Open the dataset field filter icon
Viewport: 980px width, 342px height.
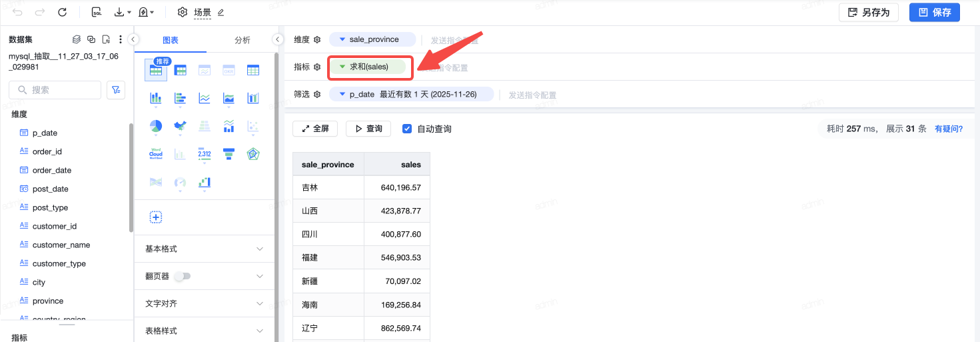(116, 90)
